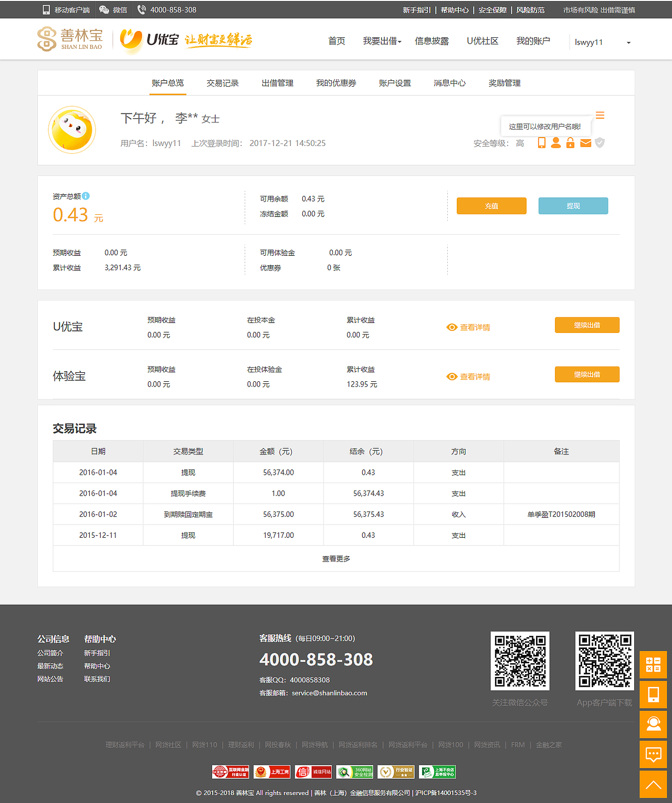Image resolution: width=672 pixels, height=803 pixels.
Task: Expand the 我要出借 navigation dropdown
Action: [382, 41]
